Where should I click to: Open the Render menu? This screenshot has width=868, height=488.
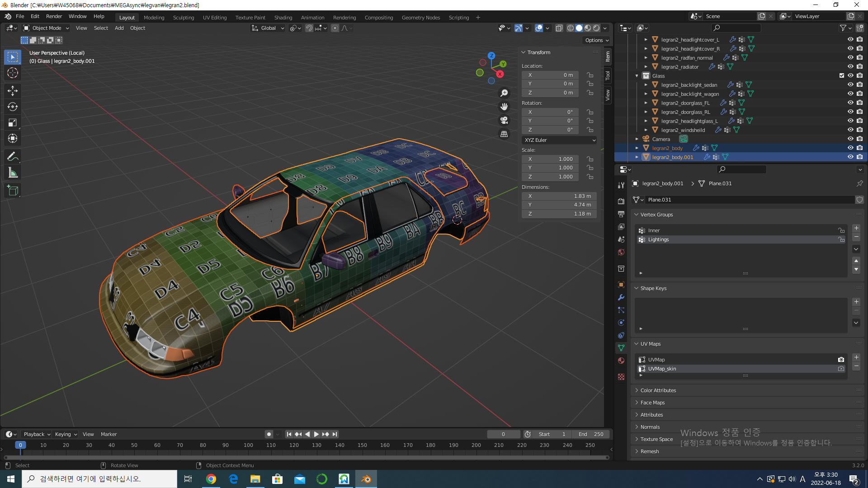pos(54,16)
